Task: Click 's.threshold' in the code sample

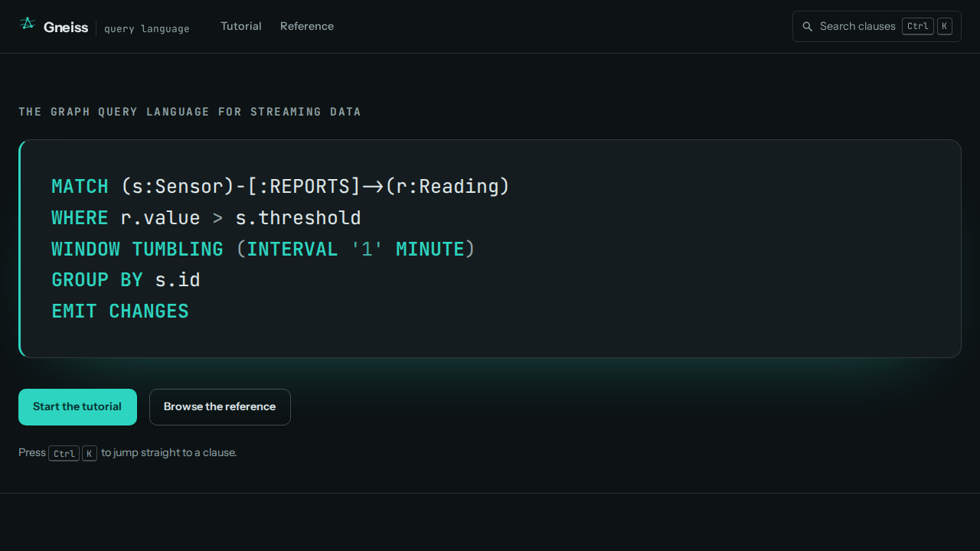Action: point(298,218)
